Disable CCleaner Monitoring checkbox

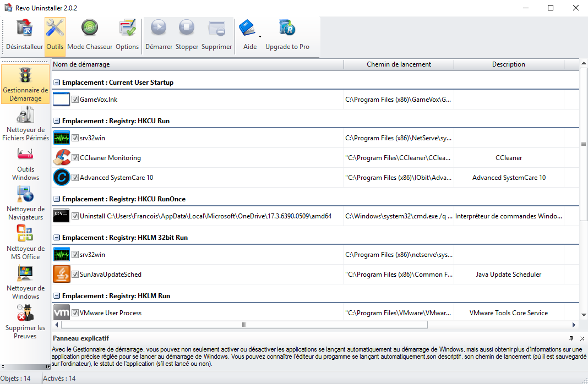(x=75, y=158)
